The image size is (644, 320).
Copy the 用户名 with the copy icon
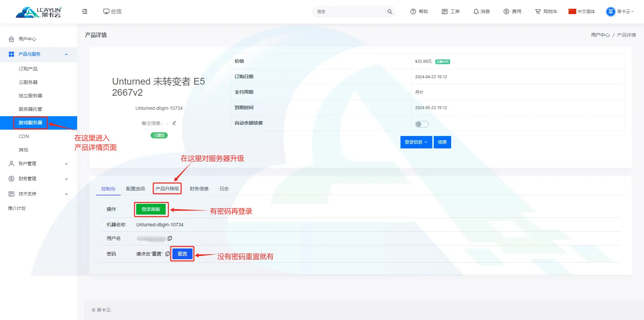(x=170, y=238)
